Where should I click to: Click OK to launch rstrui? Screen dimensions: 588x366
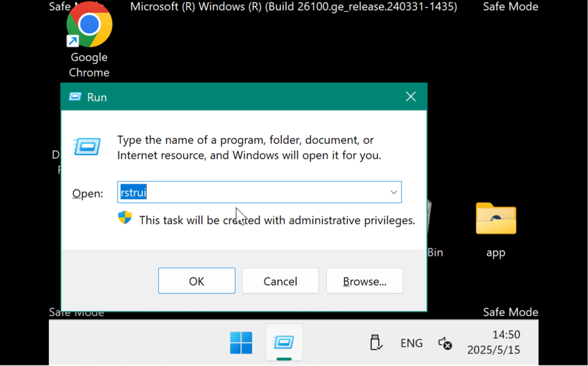pos(196,281)
